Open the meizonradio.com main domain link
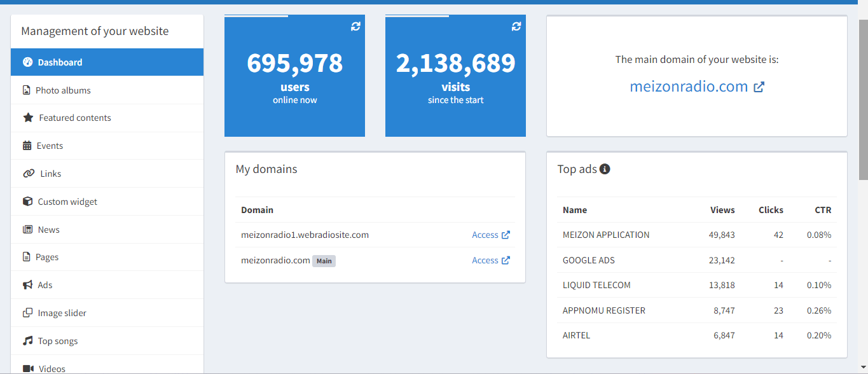Image resolution: width=868 pixels, height=374 pixels. [696, 87]
